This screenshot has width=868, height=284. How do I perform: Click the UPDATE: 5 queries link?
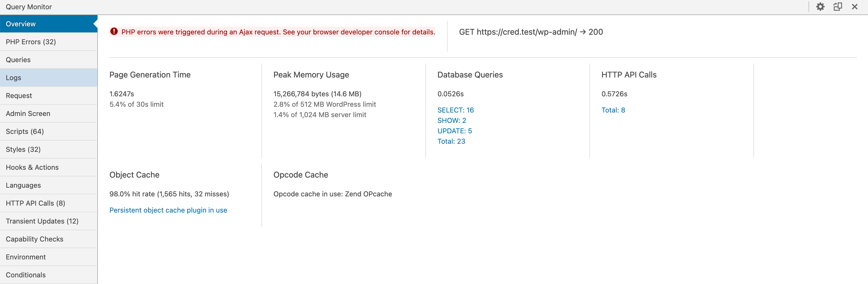[x=454, y=131]
